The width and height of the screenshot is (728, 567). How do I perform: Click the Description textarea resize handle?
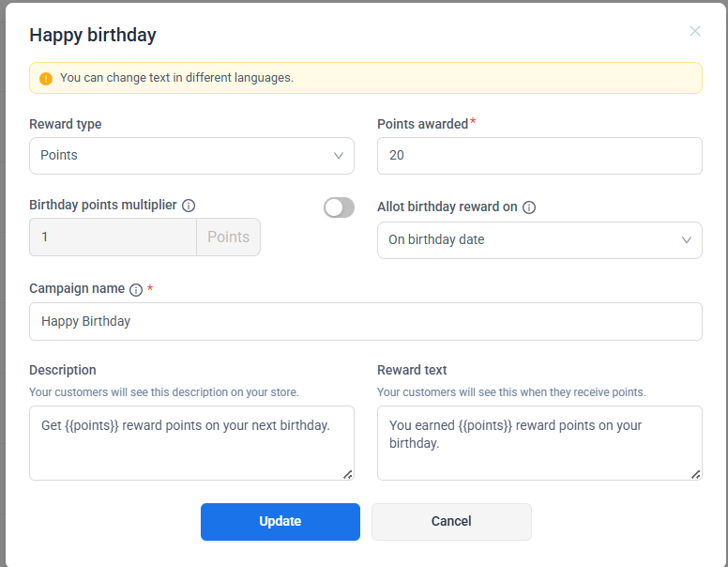tap(348, 474)
